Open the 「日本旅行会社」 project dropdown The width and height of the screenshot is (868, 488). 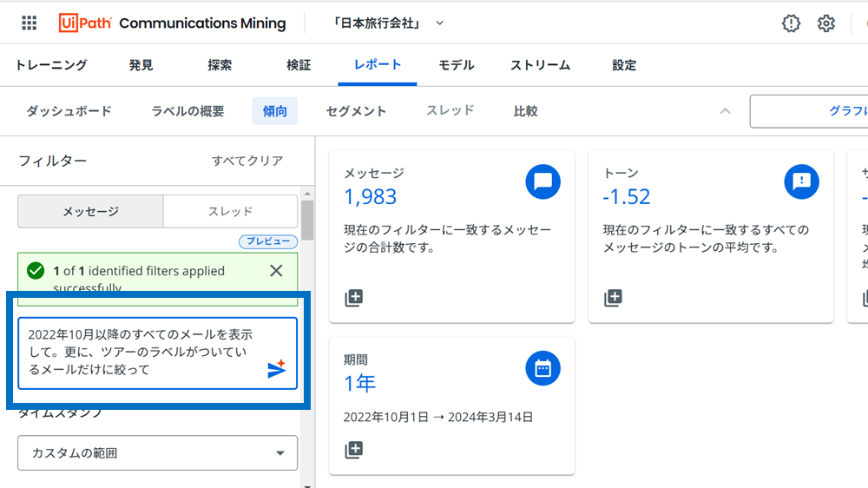pos(388,23)
